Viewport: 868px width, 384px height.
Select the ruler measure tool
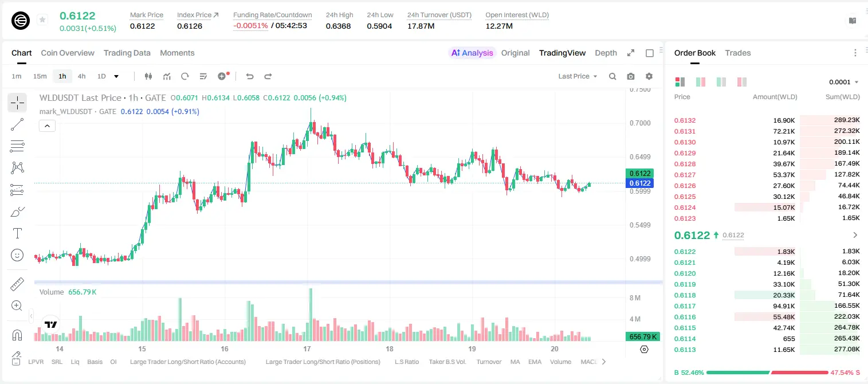pyautogui.click(x=17, y=284)
